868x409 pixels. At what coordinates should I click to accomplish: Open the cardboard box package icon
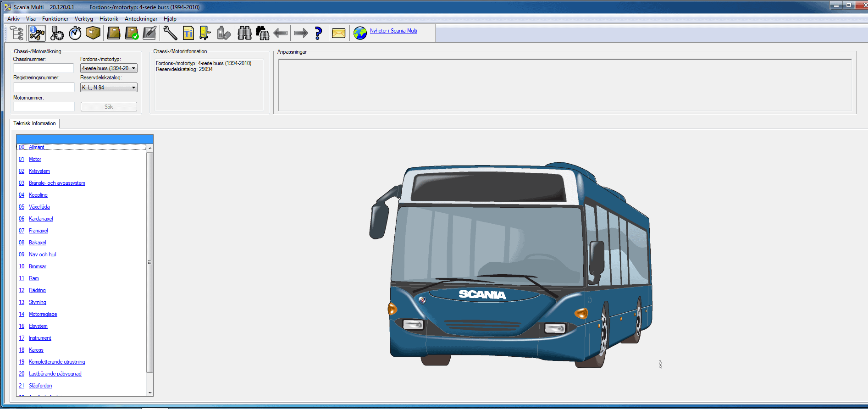point(93,33)
